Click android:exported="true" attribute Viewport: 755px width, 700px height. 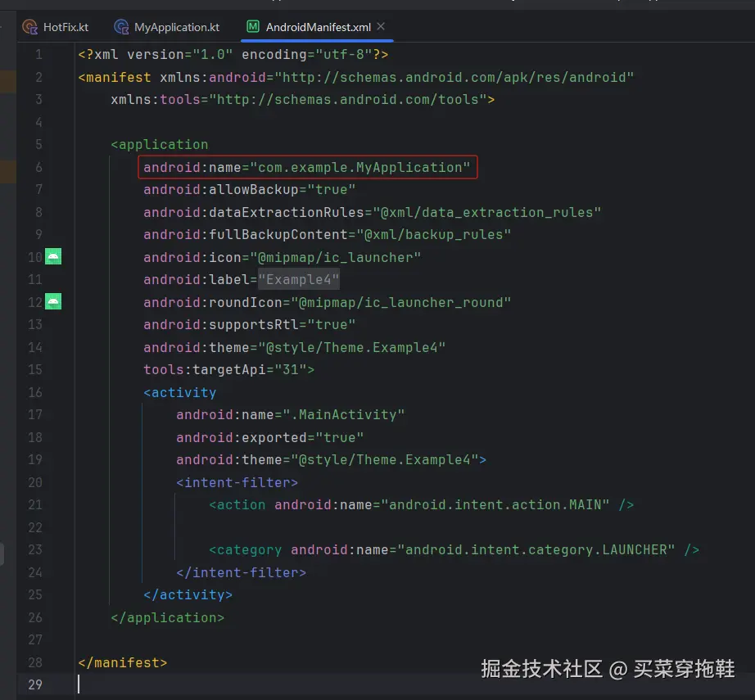point(269,437)
